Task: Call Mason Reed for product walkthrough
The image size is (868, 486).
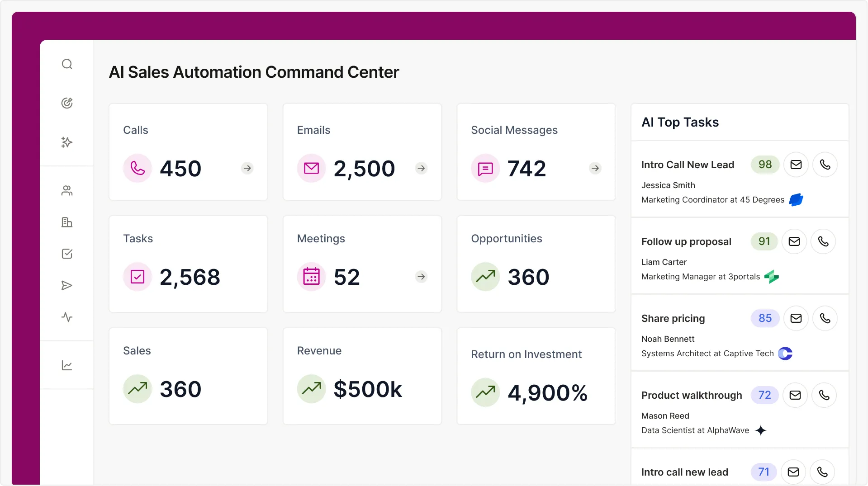Action: tap(824, 395)
